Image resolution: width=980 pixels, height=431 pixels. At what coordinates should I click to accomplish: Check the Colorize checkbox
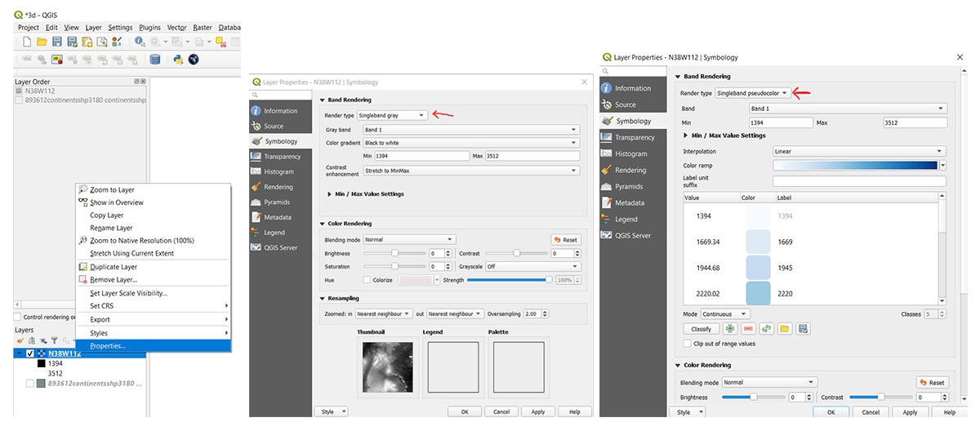point(367,280)
